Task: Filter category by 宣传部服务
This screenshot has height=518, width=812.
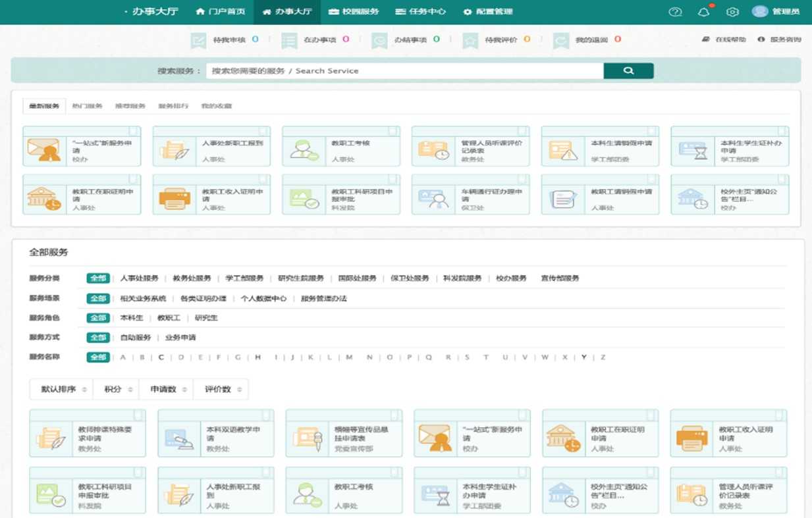Action: click(x=560, y=278)
